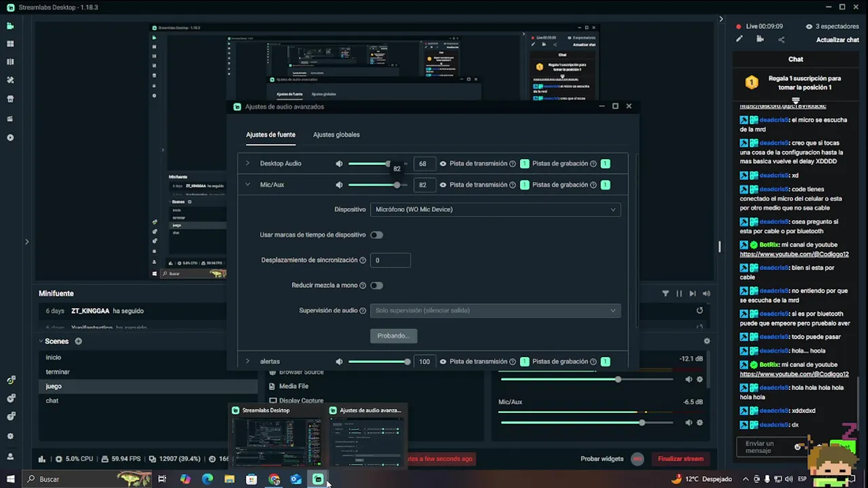
Task: Select the terminar scene
Action: (x=58, y=372)
